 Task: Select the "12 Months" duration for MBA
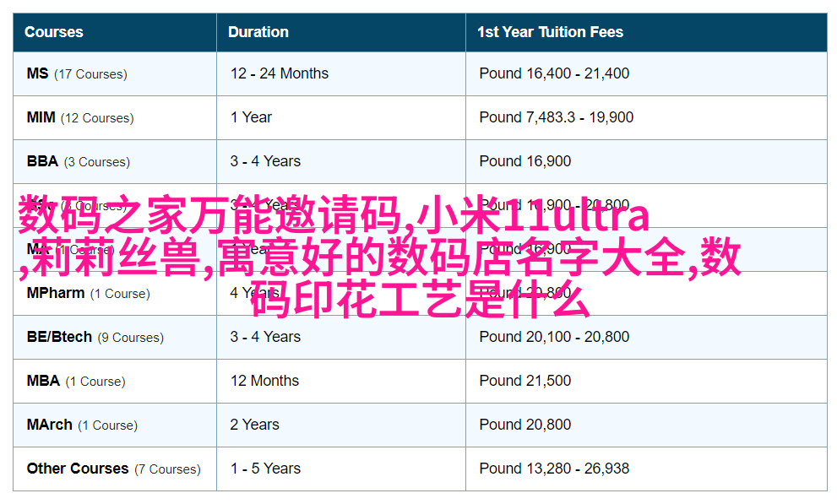click(264, 381)
